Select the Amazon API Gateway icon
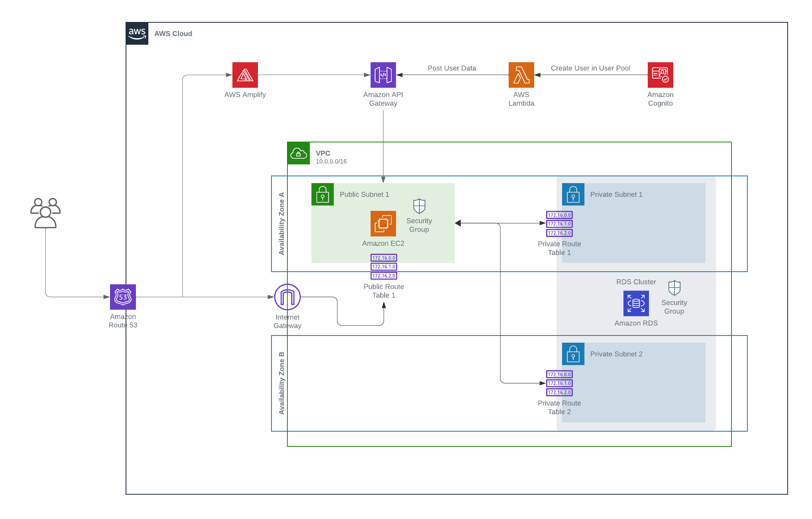This screenshot has width=812, height=519. 383,75
